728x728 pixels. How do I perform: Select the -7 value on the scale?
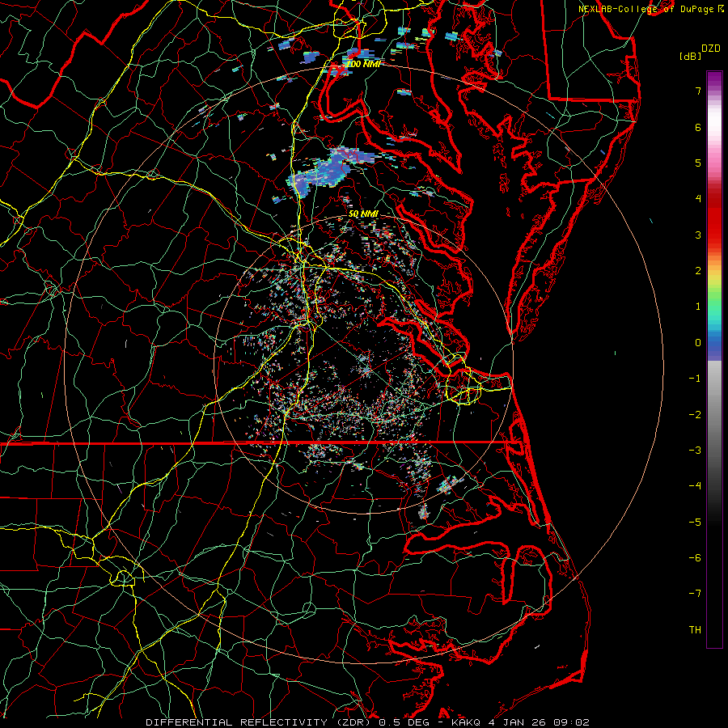(x=695, y=594)
